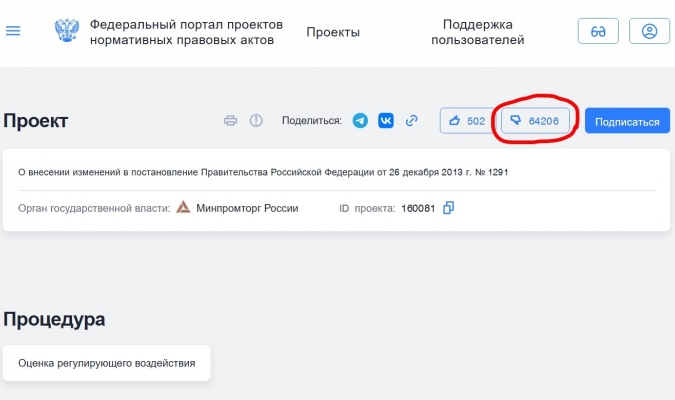The width and height of the screenshot is (675, 400).
Task: Open the user profile account button
Action: (x=649, y=31)
